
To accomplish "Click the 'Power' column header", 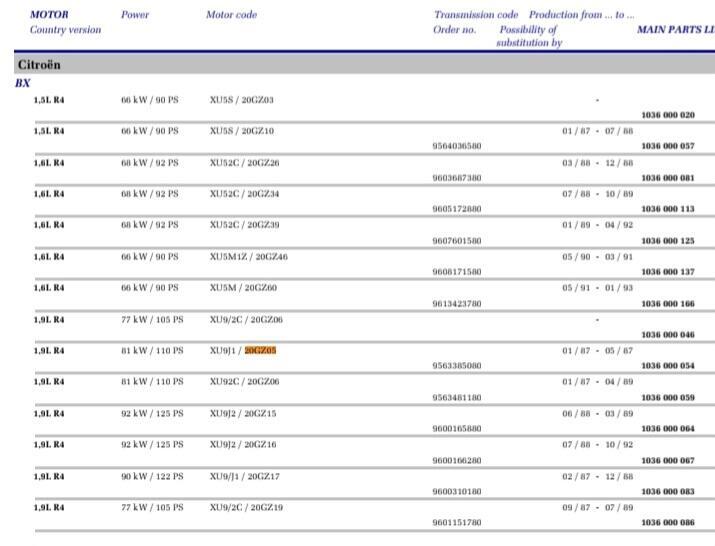I will pyautogui.click(x=135, y=15).
